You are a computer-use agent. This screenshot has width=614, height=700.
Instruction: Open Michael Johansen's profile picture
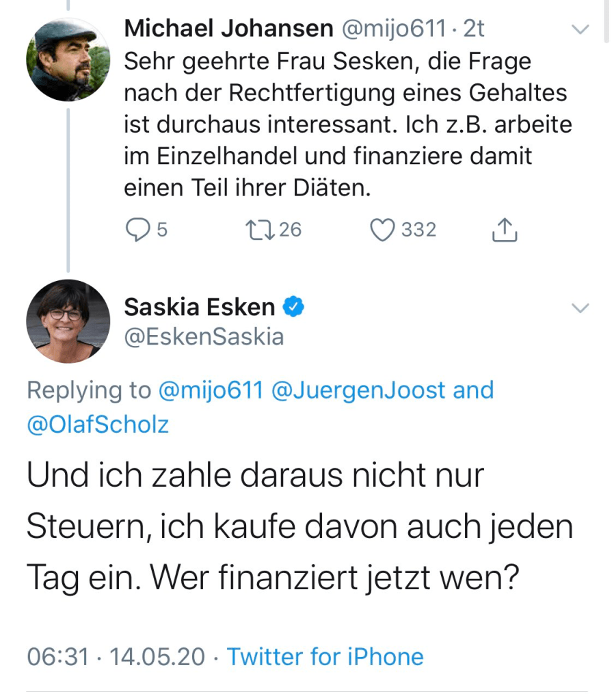click(68, 59)
